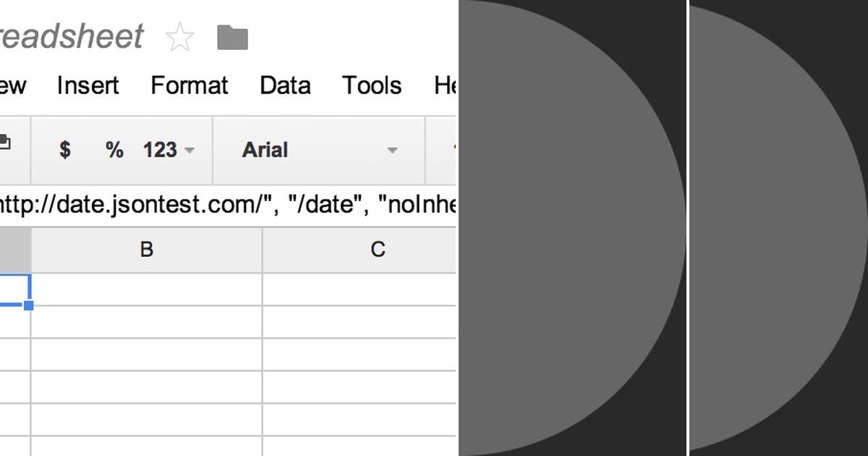Open the Format menu
Image resolution: width=868 pixels, height=456 pixels.
pos(189,85)
